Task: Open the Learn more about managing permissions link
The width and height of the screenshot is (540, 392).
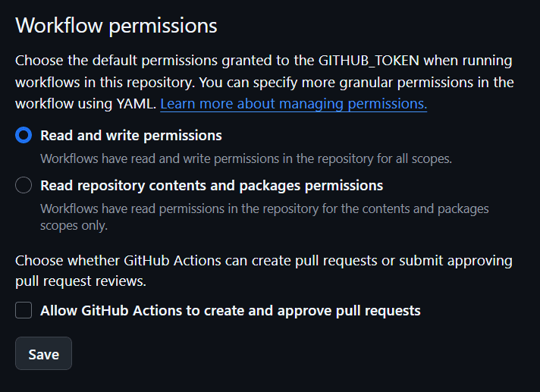Action: (293, 103)
